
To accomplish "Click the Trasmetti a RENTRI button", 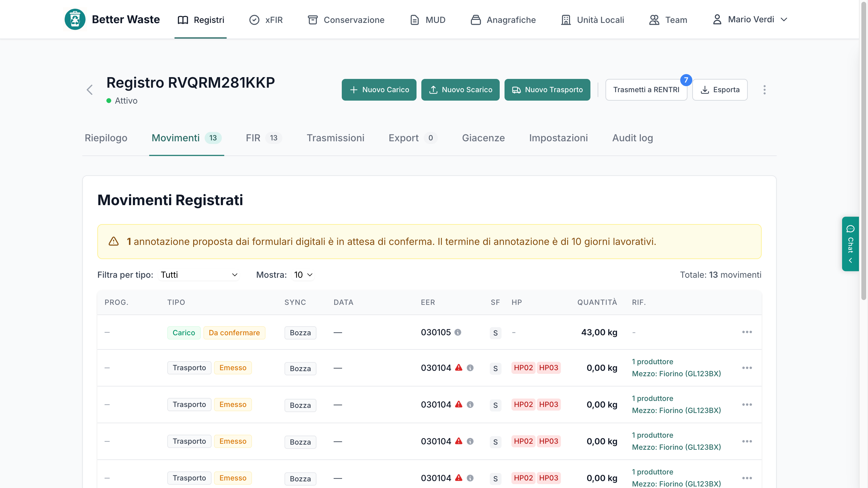I will click(646, 89).
